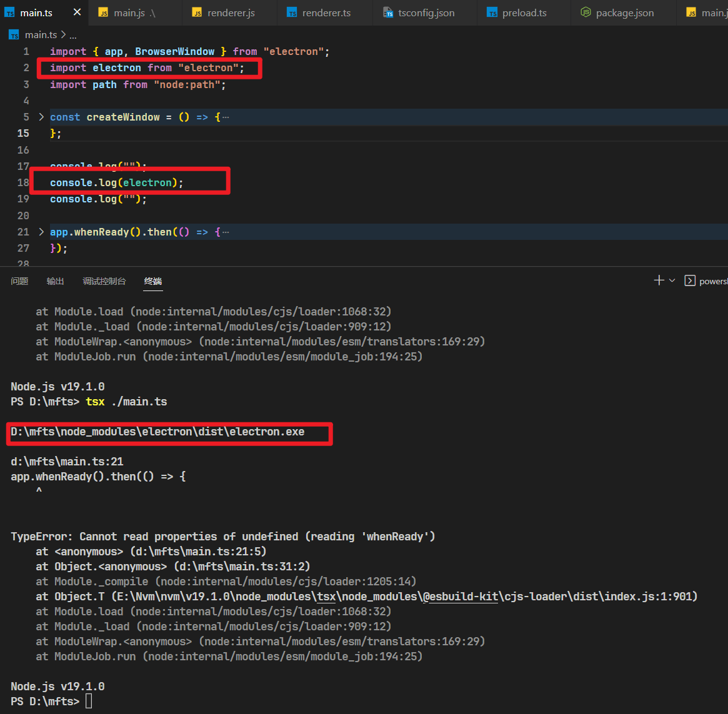Screen dimensions: 728x714
Task: Click main.ts in the breadcrumb bar
Action: click(41, 35)
